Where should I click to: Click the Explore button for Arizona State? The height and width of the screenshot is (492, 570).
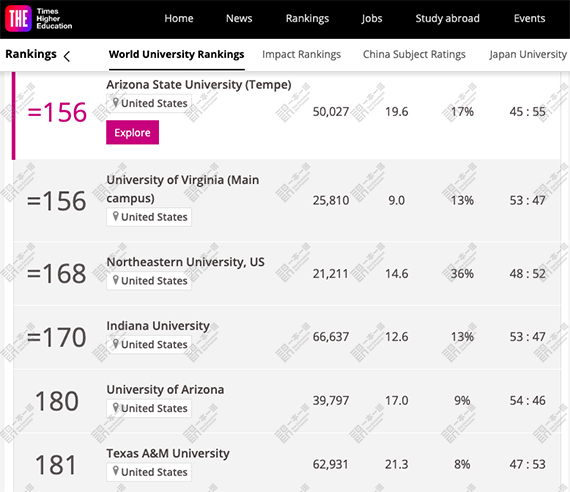click(x=132, y=132)
